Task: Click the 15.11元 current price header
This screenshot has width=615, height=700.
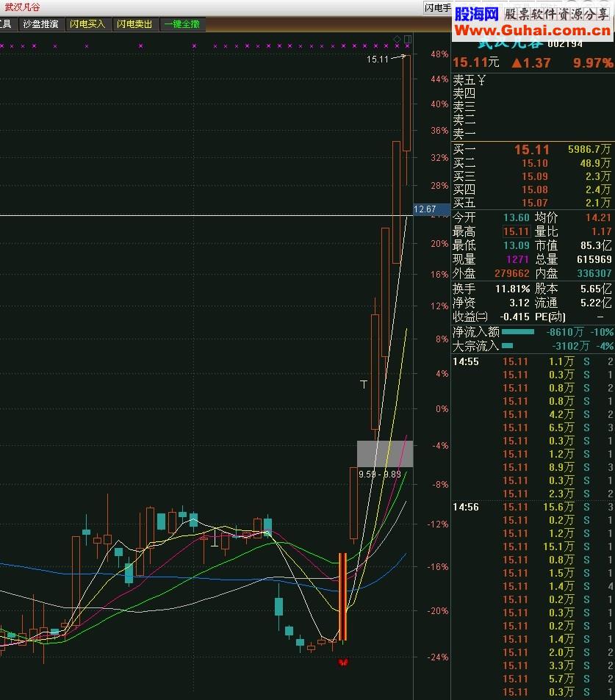Action: 475,62
